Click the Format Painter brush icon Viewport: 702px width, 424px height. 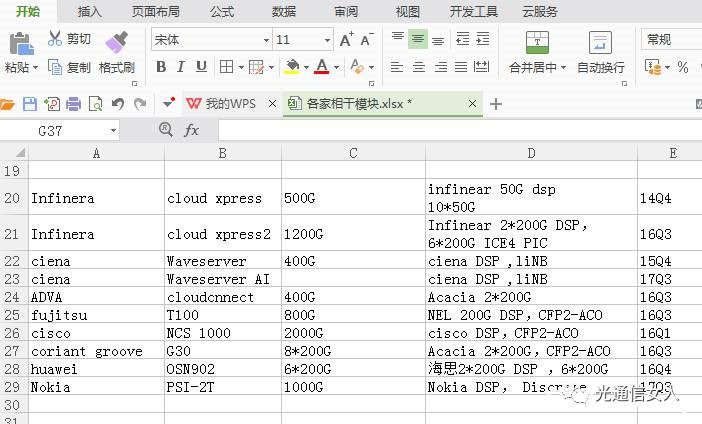tap(116, 41)
